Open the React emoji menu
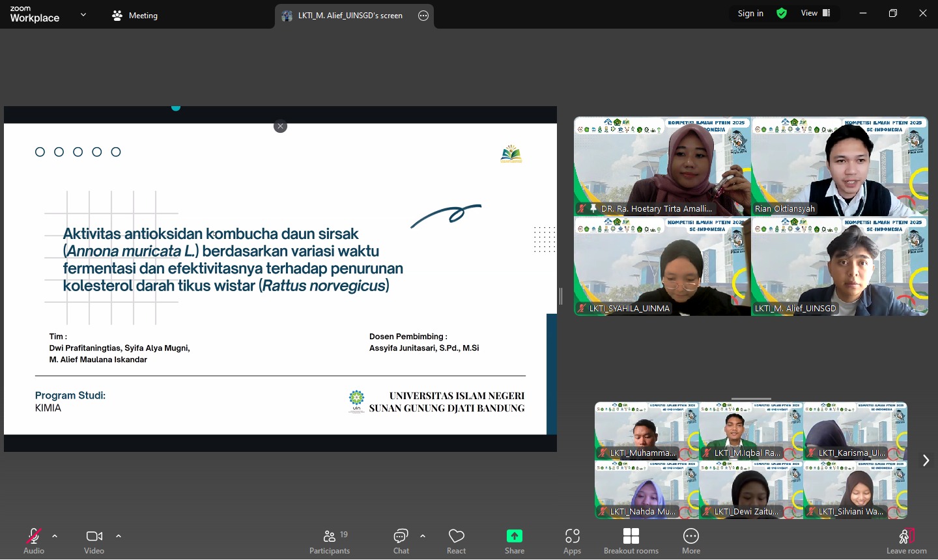The image size is (938, 560). (x=456, y=540)
